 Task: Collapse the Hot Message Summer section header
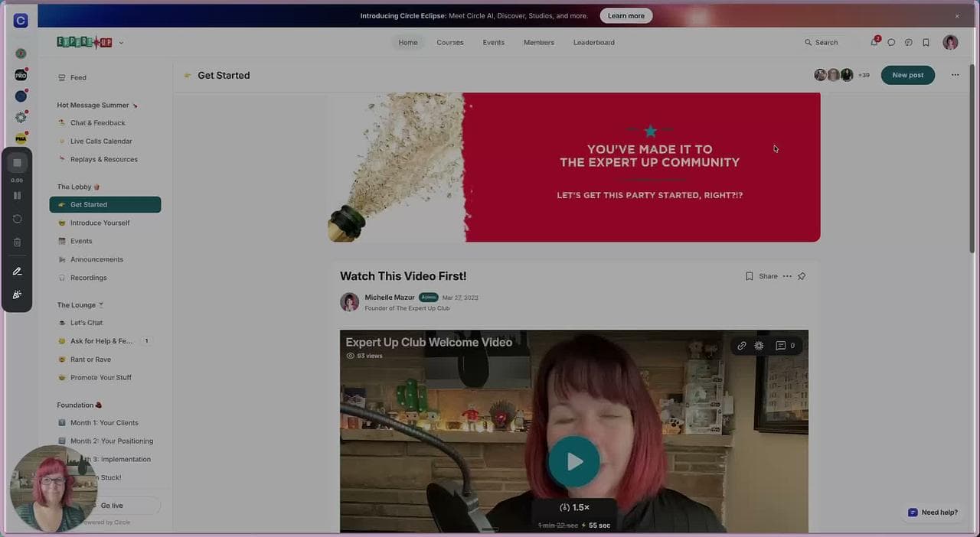pos(97,105)
